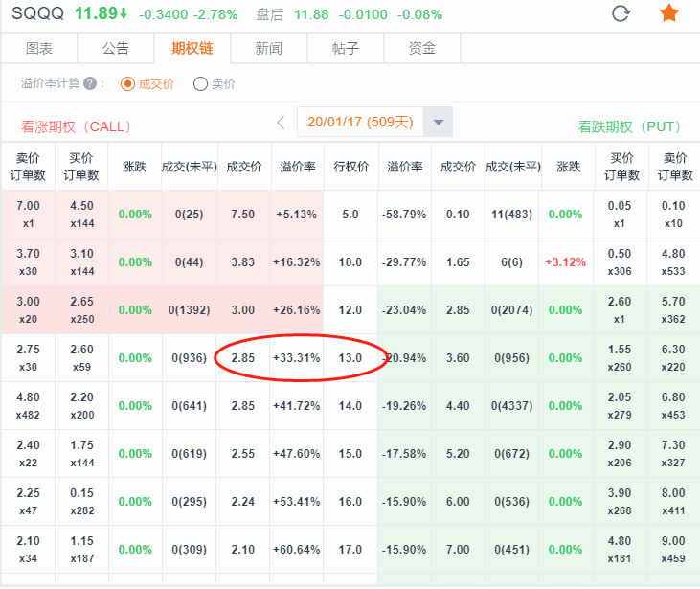Switch to the 资金 tab

(422, 48)
